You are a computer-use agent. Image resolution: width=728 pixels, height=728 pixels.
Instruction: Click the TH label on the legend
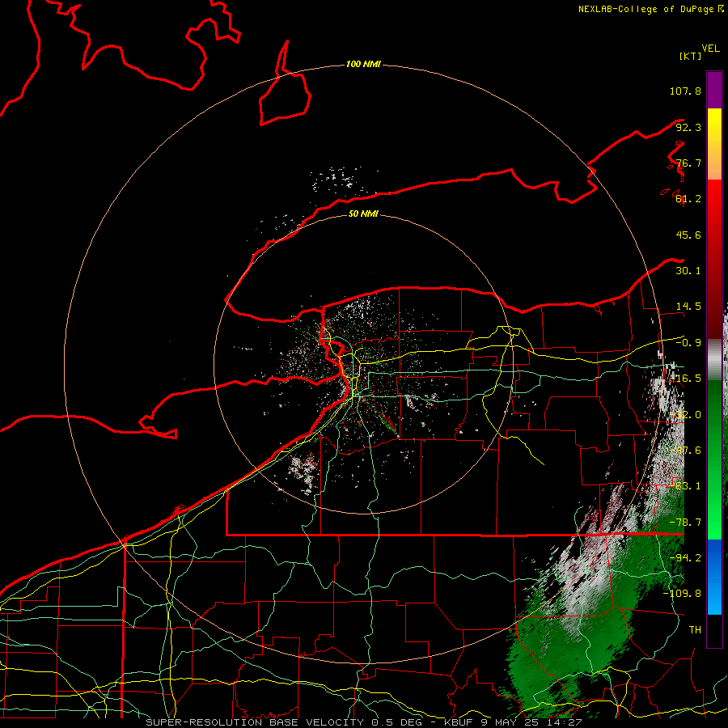tap(695, 630)
